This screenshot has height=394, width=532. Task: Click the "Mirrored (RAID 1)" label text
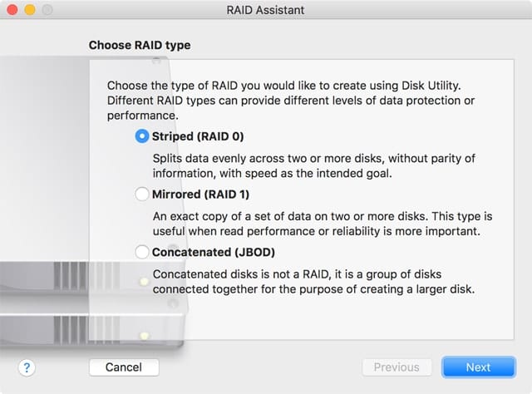click(200, 194)
